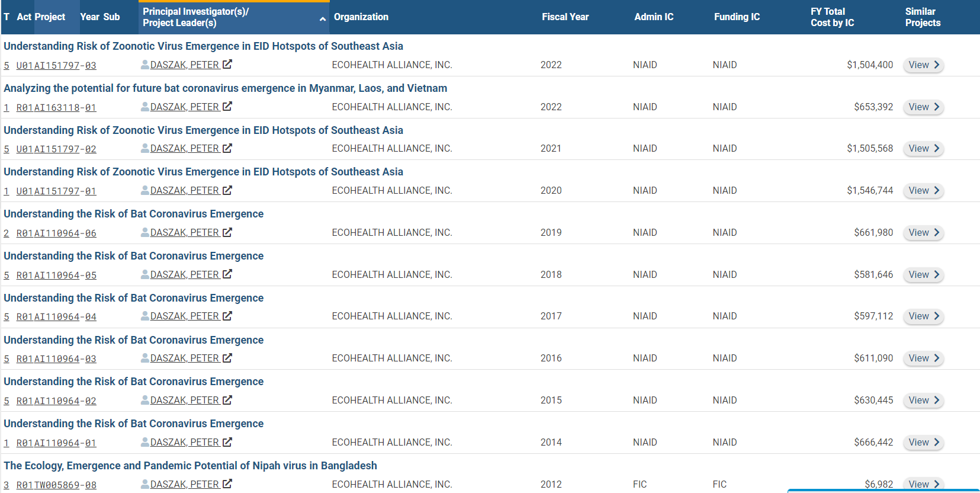Viewport: 980px width, 493px height.
Task: Open external link icon beside DASZAK, PETER for U01AI151797-03
Action: tap(227, 65)
